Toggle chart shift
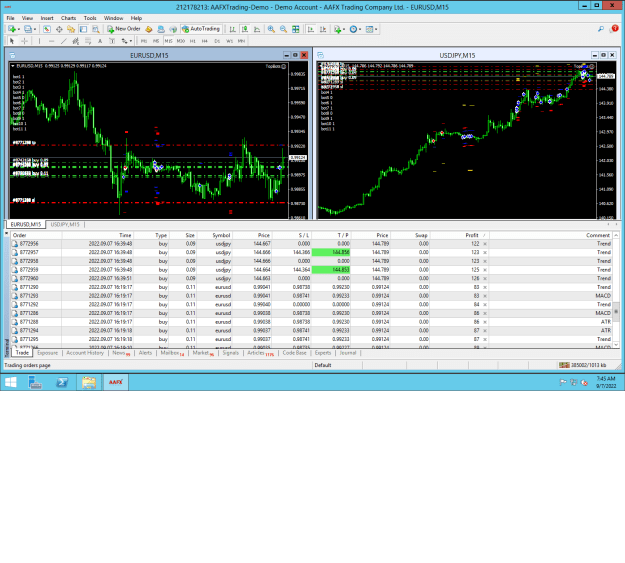625x563 pixels. tap(323, 29)
